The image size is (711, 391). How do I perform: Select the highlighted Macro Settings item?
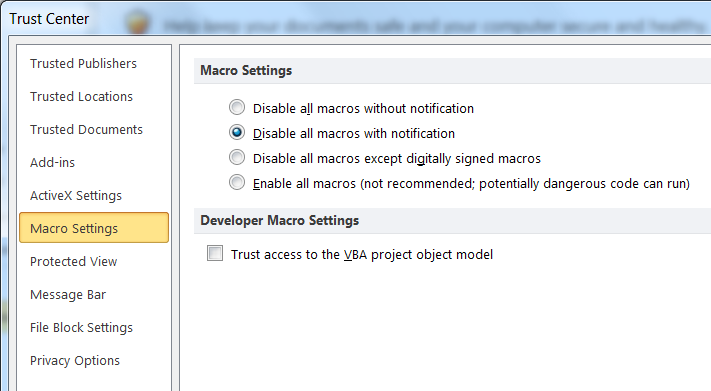[x=94, y=228]
